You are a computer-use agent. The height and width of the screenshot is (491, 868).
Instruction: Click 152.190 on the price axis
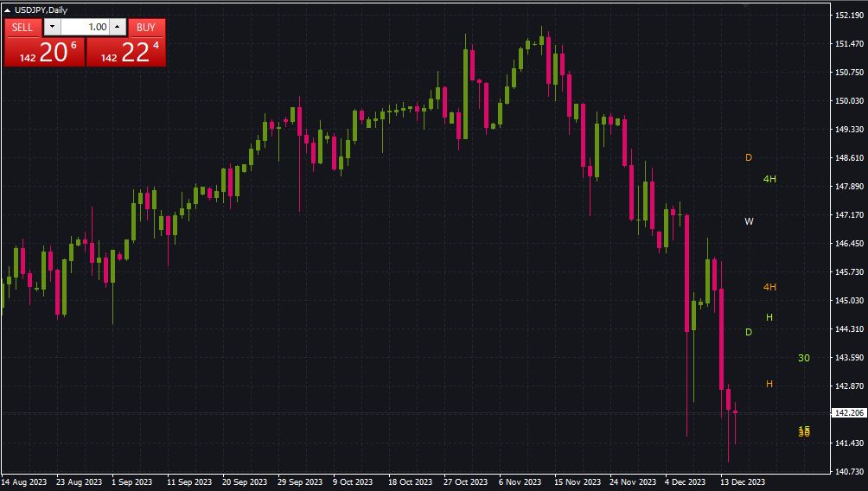pos(847,16)
